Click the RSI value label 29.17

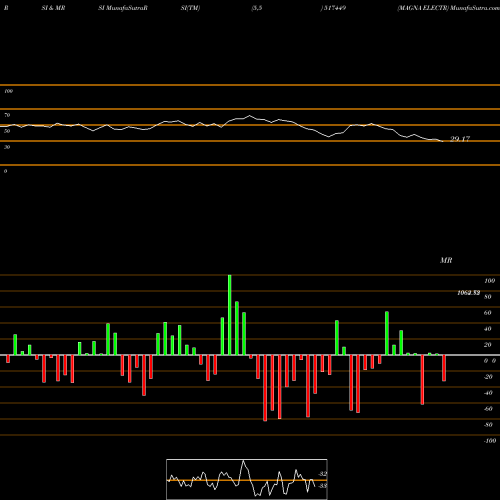tap(460, 139)
